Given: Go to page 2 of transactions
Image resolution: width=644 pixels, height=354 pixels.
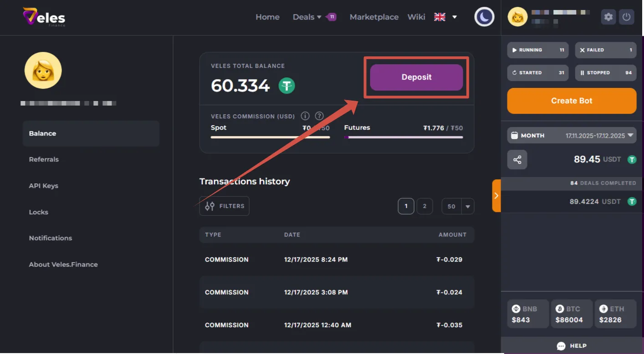Looking at the screenshot, I should 424,206.
